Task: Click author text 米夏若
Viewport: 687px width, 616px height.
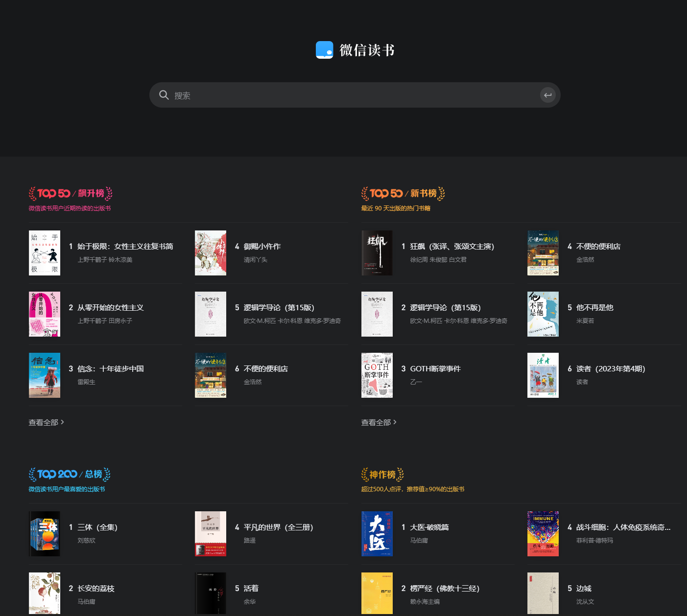Action: (x=585, y=321)
